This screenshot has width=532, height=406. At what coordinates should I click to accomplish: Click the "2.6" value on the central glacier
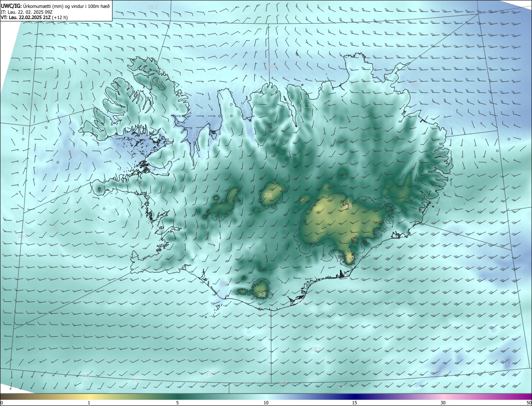coord(268,196)
